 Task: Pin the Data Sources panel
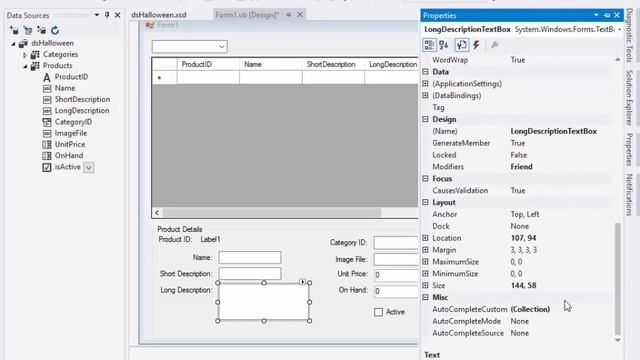point(107,15)
